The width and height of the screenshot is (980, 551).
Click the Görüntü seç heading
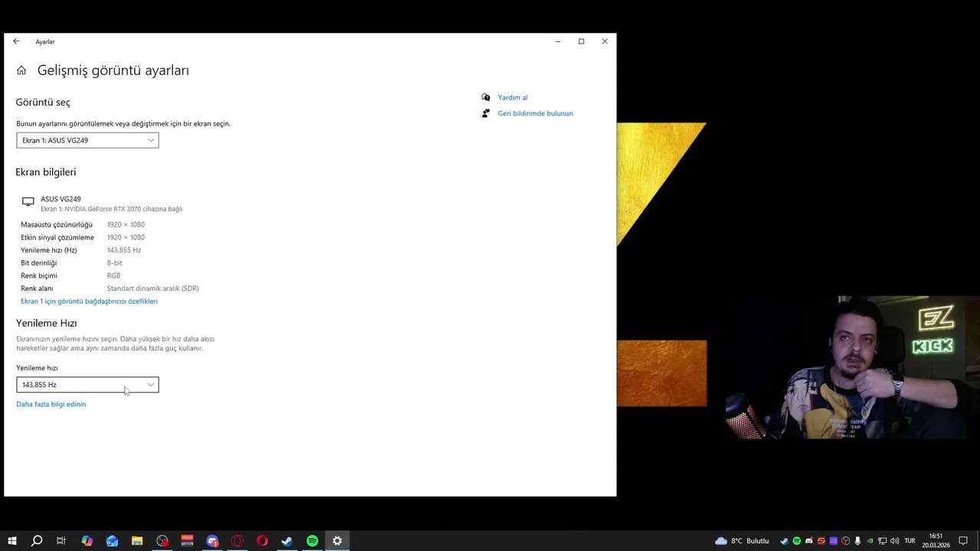pyautogui.click(x=43, y=103)
